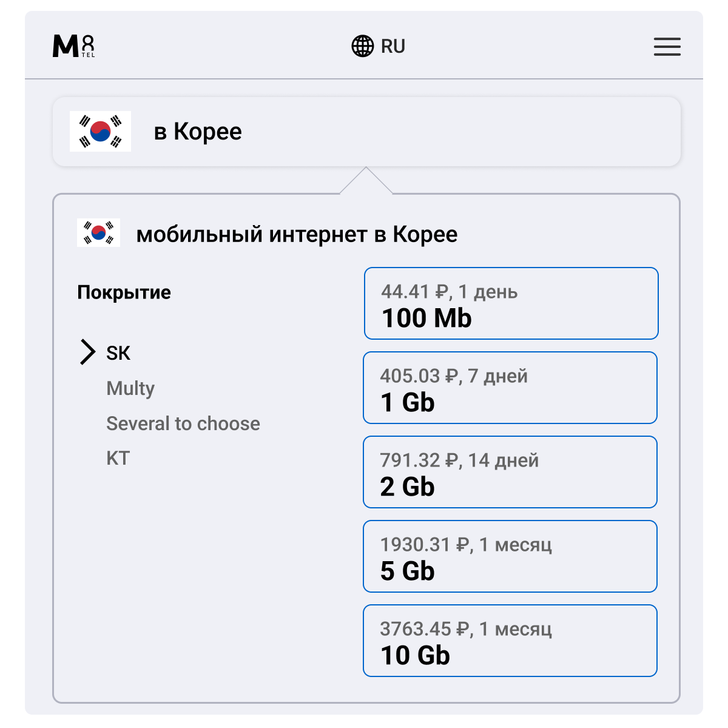Click the 'Покрытие' coverage label
Viewport: 728px width, 728px height.
pos(124,292)
